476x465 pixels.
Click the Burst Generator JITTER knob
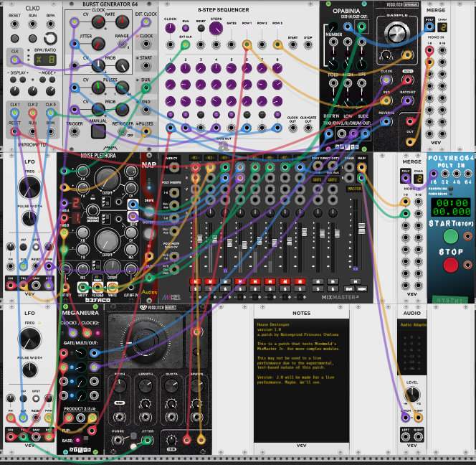98,44
